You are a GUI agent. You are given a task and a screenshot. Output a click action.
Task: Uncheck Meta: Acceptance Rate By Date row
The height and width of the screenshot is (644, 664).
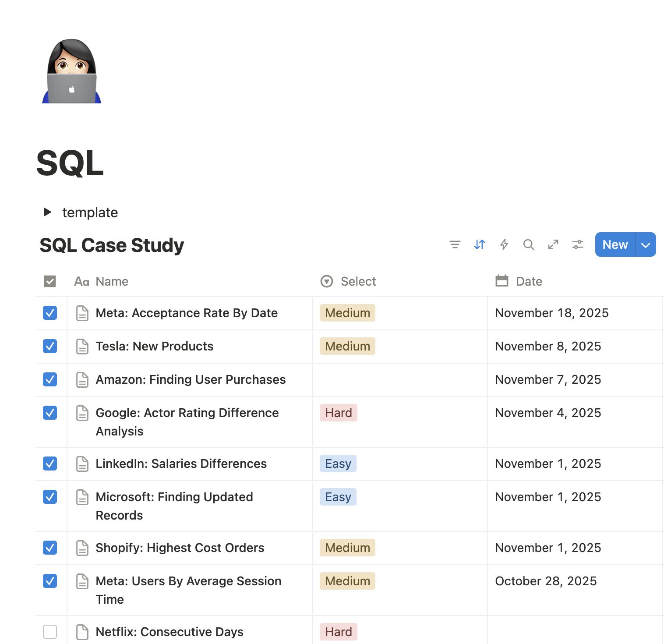tap(50, 313)
